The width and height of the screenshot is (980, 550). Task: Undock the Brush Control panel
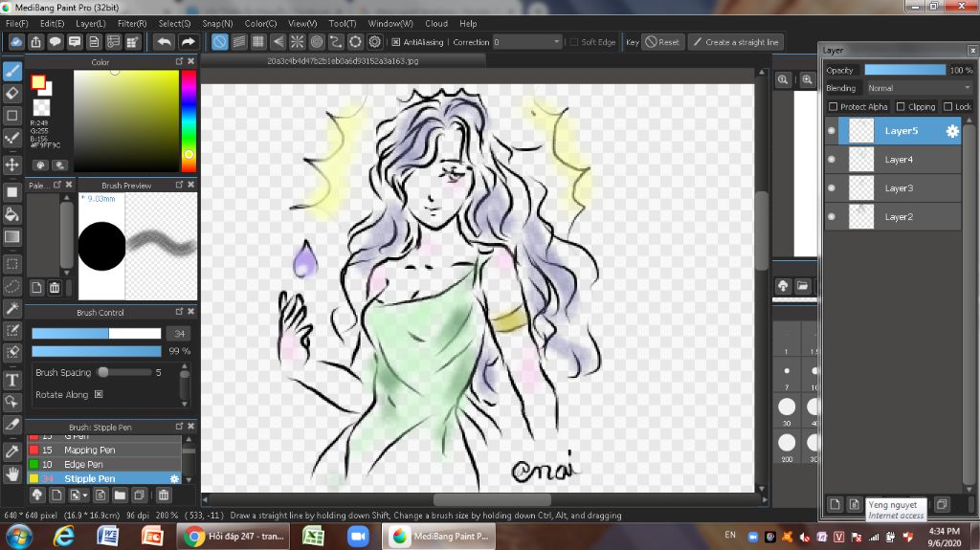point(179,311)
